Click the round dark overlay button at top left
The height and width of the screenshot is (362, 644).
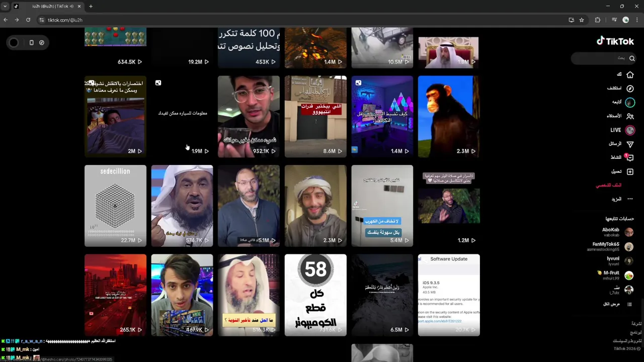point(14,43)
